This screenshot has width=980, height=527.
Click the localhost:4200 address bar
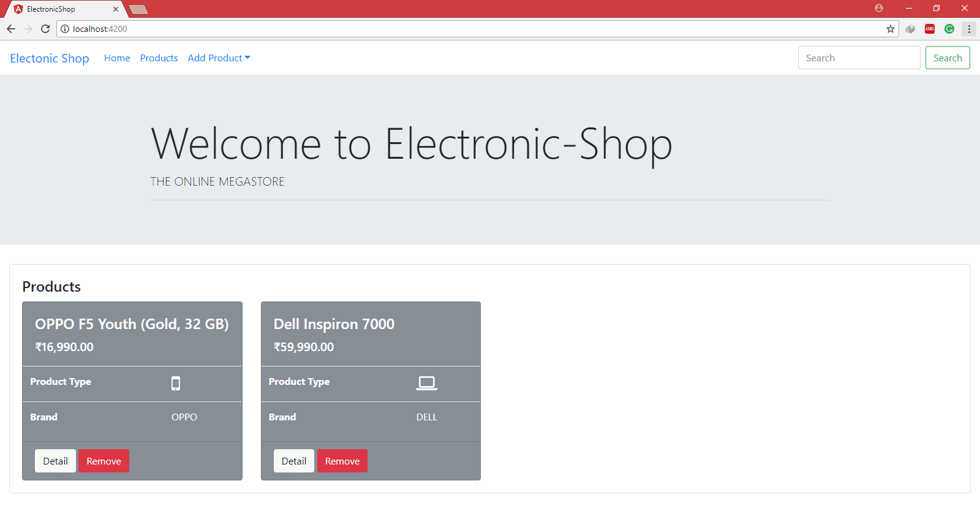pyautogui.click(x=478, y=29)
